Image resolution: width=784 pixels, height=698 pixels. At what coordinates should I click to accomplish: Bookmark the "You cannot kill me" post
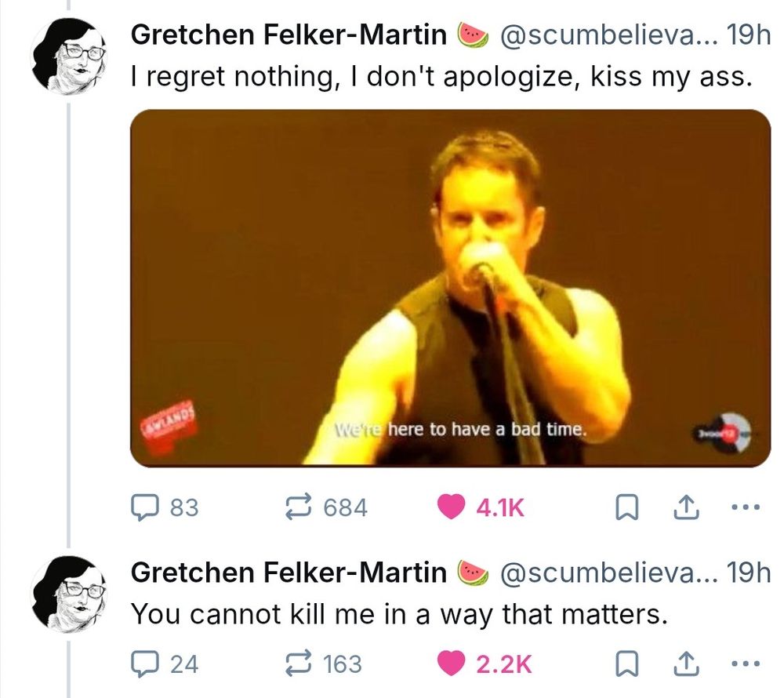(x=625, y=664)
